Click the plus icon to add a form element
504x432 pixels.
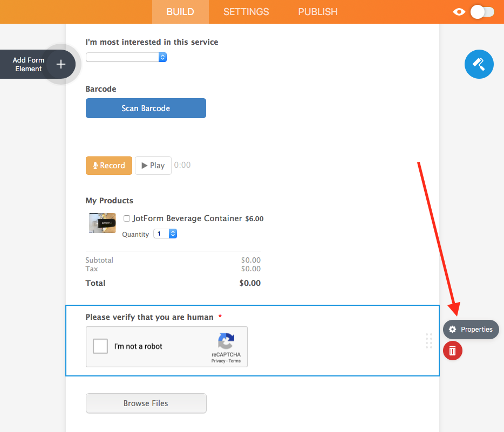60,64
